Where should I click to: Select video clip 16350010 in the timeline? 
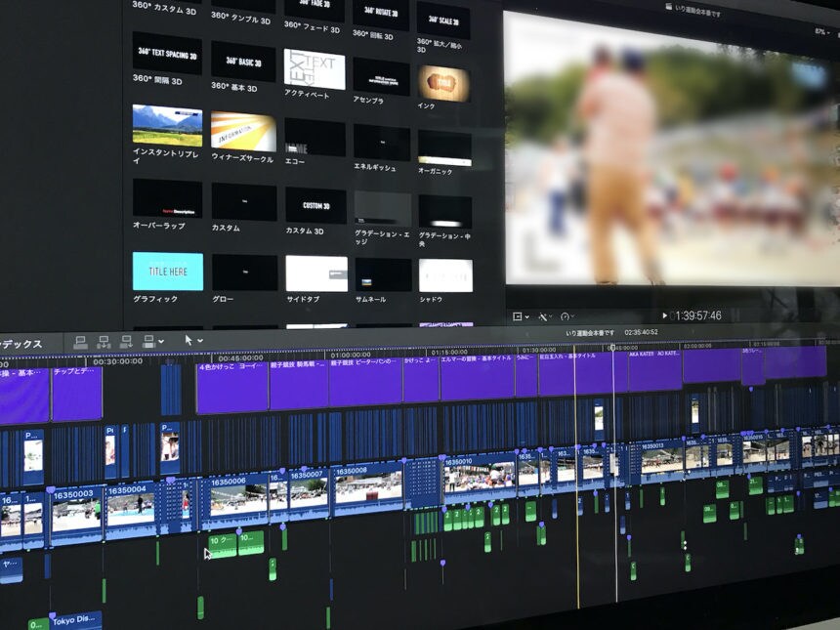480,477
